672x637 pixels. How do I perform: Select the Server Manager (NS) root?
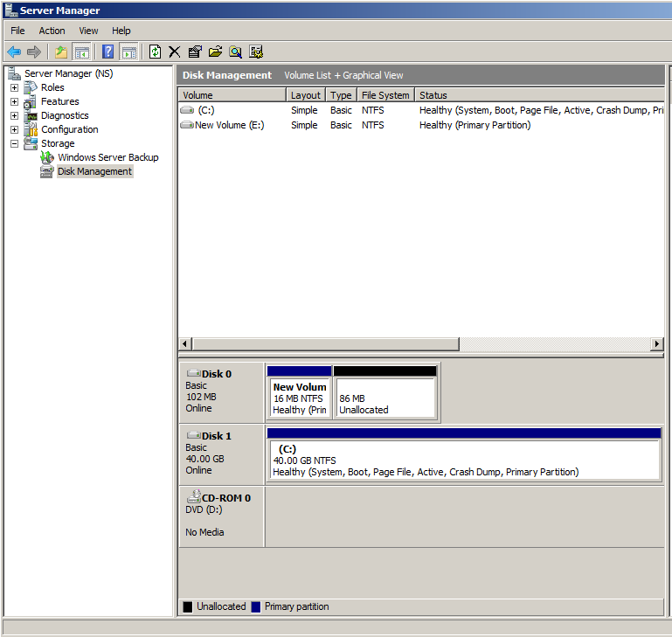(68, 73)
